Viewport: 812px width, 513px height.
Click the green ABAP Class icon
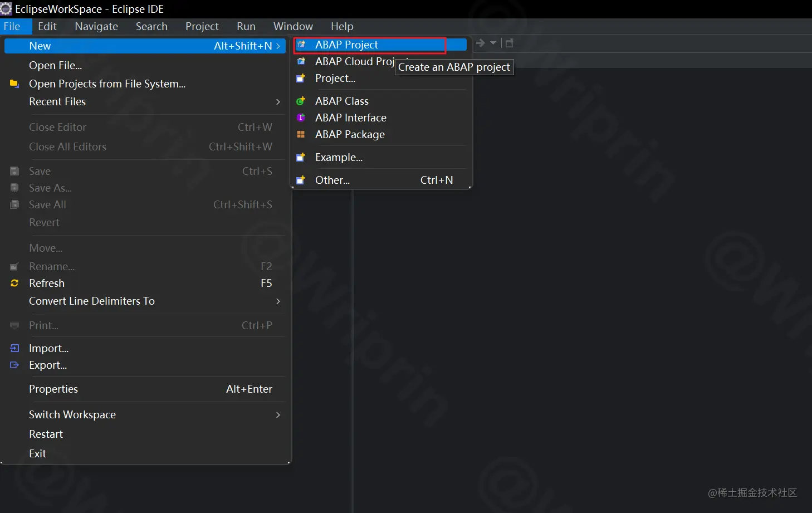click(x=301, y=101)
